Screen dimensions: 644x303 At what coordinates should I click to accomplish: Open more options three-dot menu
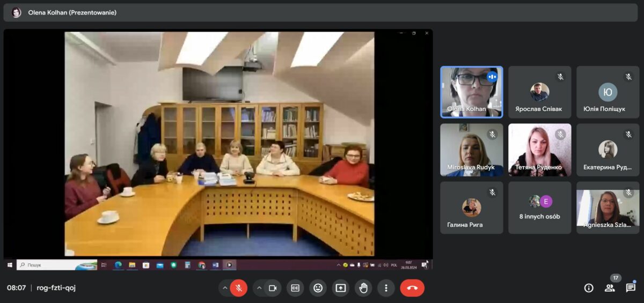click(386, 288)
